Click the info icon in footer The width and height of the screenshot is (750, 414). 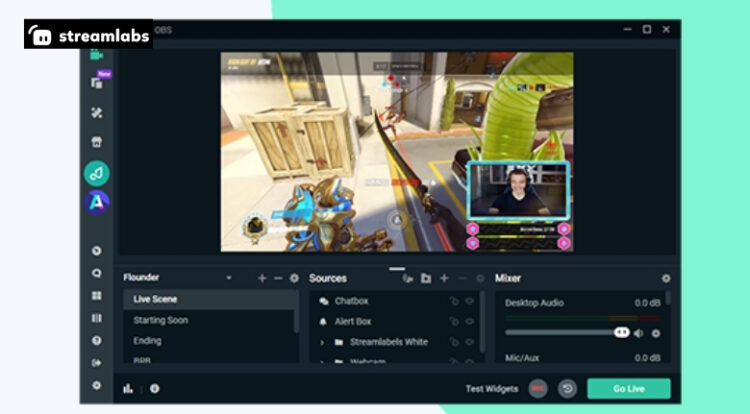pos(154,389)
